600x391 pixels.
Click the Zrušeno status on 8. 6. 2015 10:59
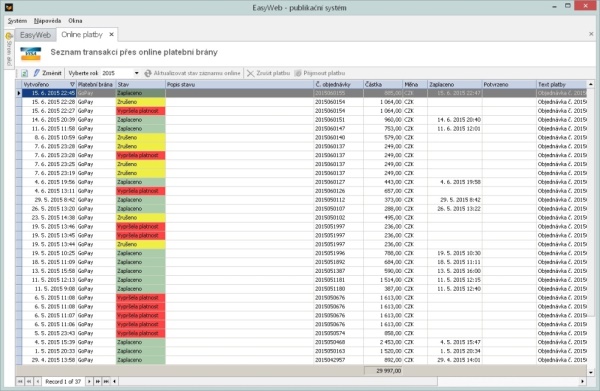140,137
